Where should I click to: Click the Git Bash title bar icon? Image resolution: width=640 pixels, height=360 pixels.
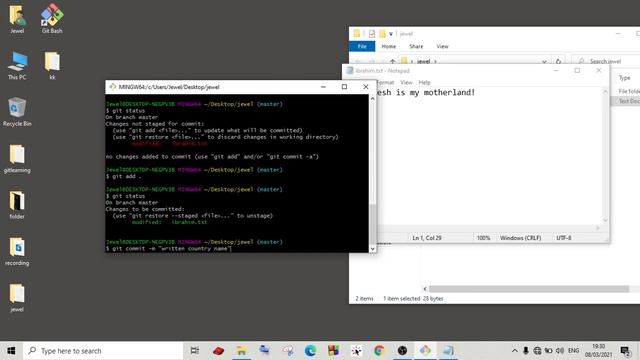click(x=112, y=87)
